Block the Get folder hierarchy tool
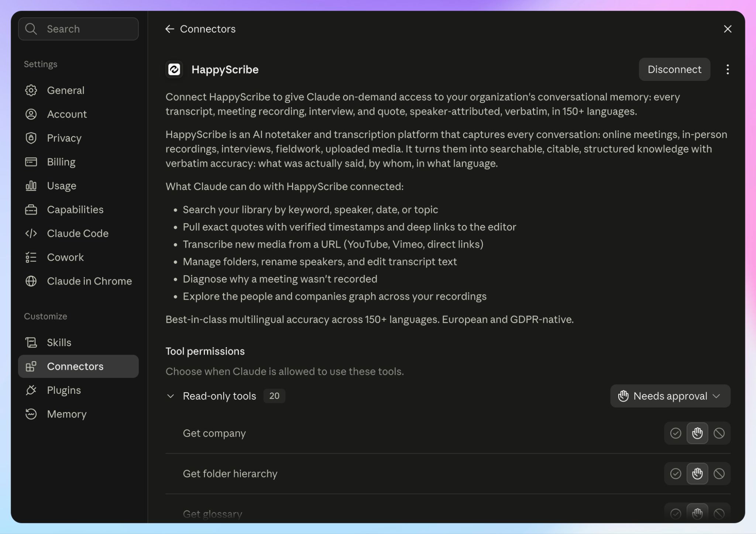 (719, 473)
